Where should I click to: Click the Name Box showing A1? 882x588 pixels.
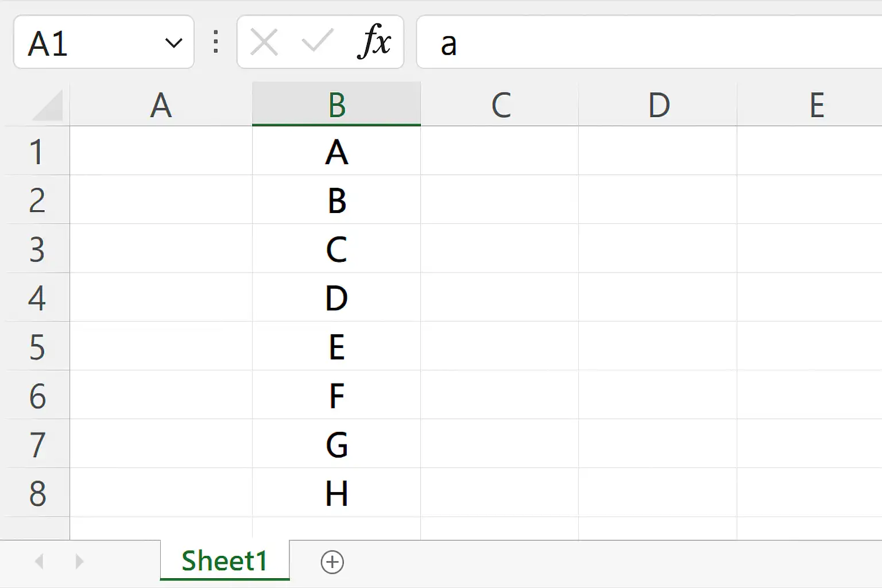click(x=86, y=43)
